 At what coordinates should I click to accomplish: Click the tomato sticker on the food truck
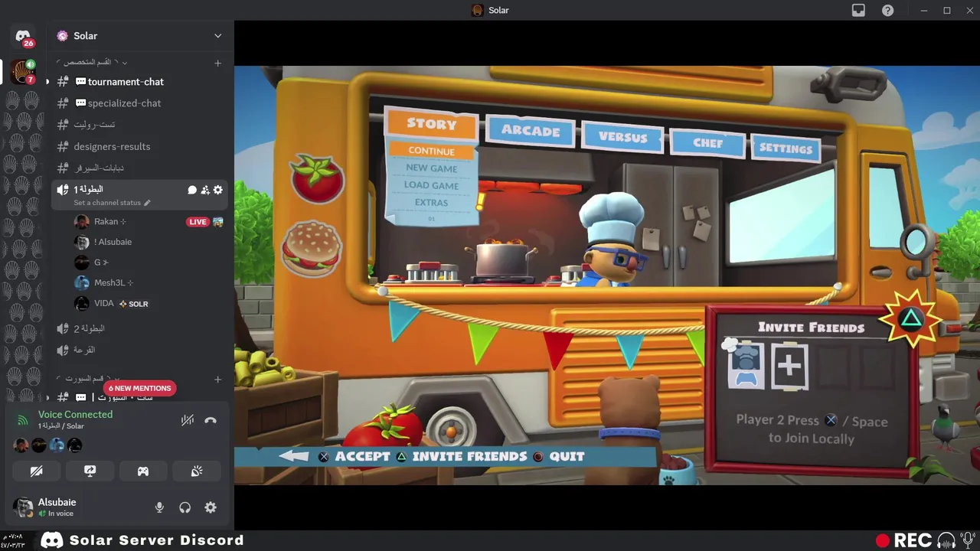(x=317, y=178)
